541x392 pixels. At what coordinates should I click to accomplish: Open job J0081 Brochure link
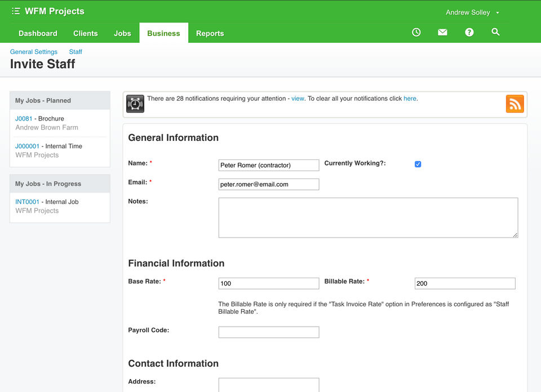(x=24, y=119)
